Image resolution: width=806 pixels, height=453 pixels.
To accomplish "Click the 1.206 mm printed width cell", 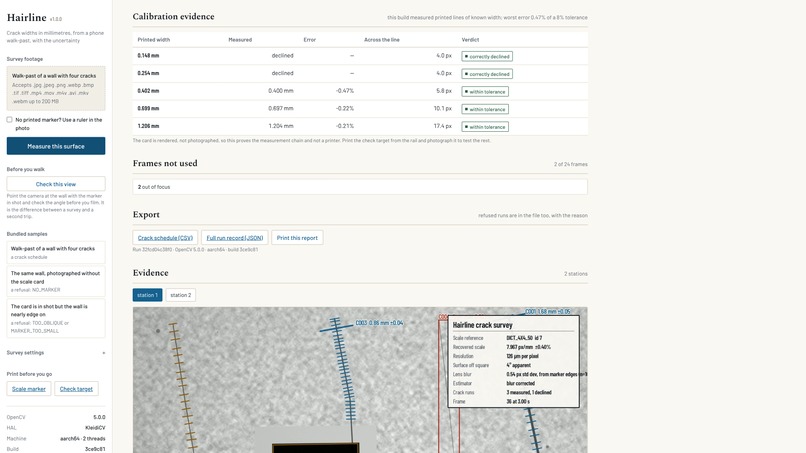I will point(149,125).
